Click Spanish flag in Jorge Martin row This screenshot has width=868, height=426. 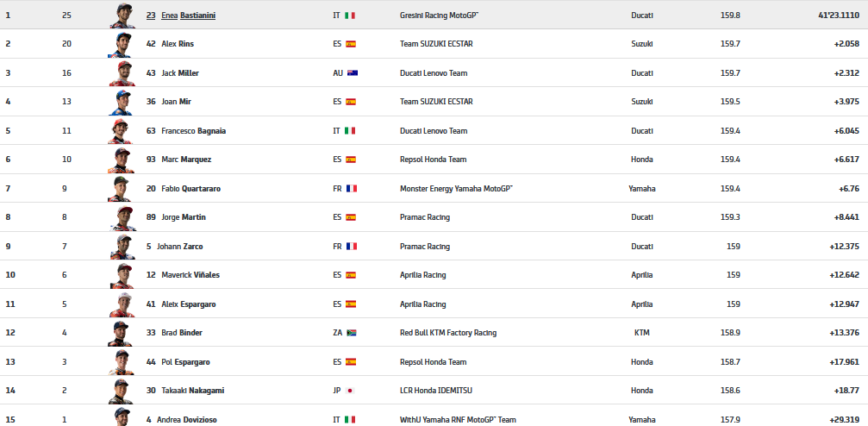tap(351, 217)
